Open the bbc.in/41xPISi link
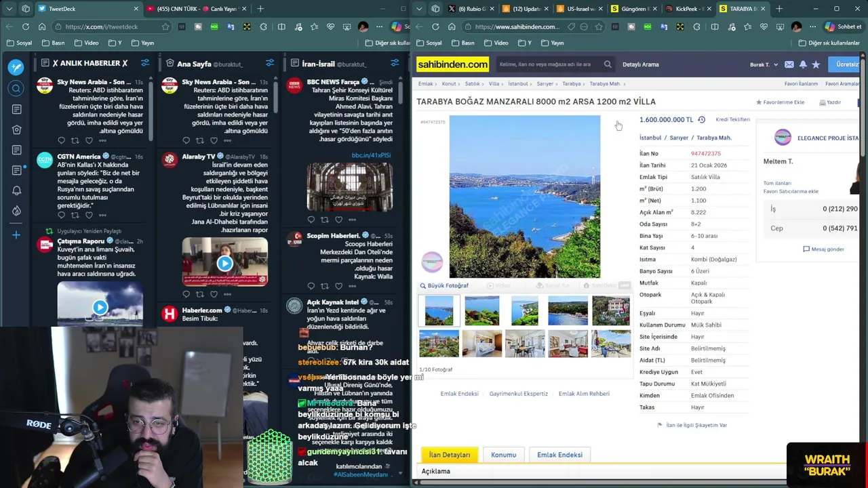Screen dimensions: 868x488 (x=371, y=155)
